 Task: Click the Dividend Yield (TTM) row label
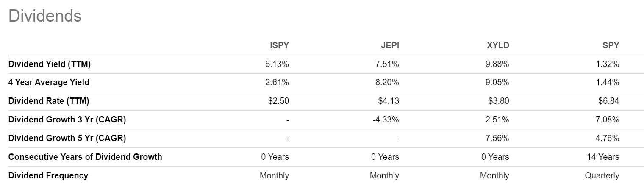click(50, 64)
